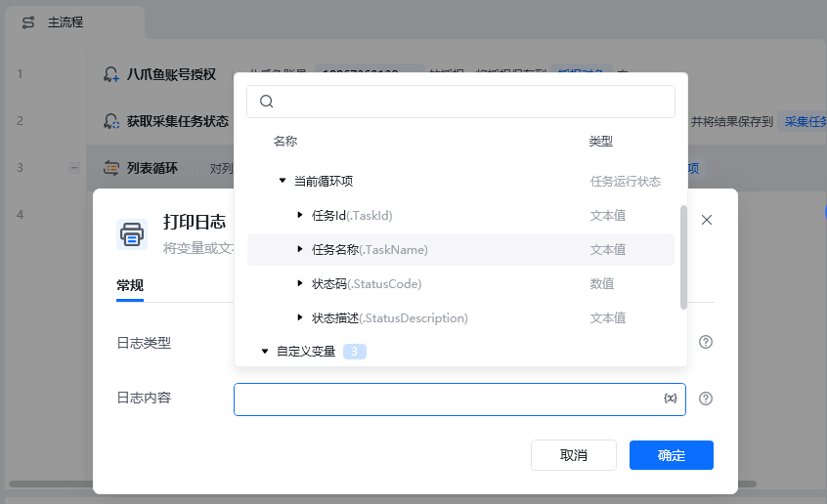The width and height of the screenshot is (827, 504).
Task: Click line number 4 in flow
Action: [21, 215]
